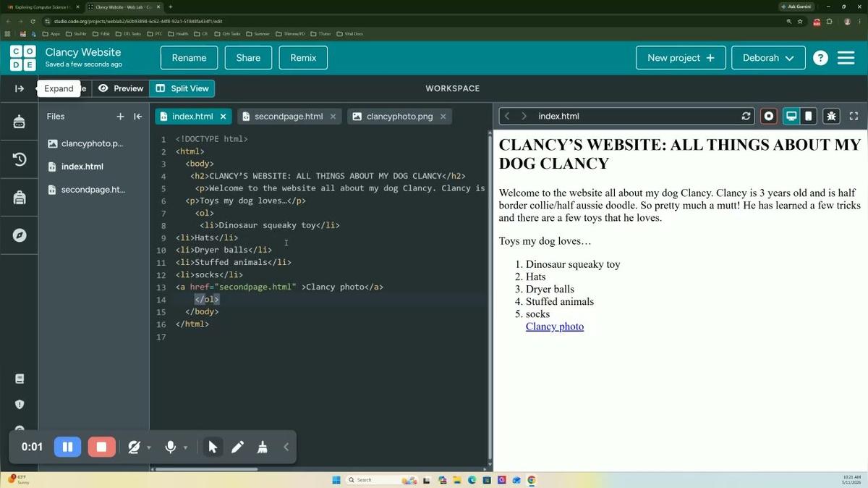This screenshot has height=488, width=868.
Task: Open the hamburger main menu
Action: click(846, 58)
